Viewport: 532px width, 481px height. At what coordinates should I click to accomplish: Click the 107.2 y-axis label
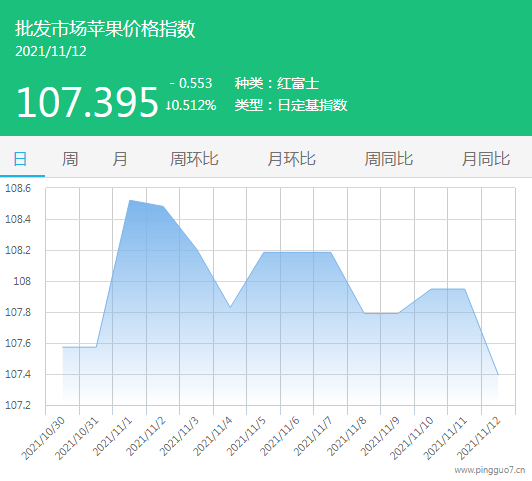(18, 405)
